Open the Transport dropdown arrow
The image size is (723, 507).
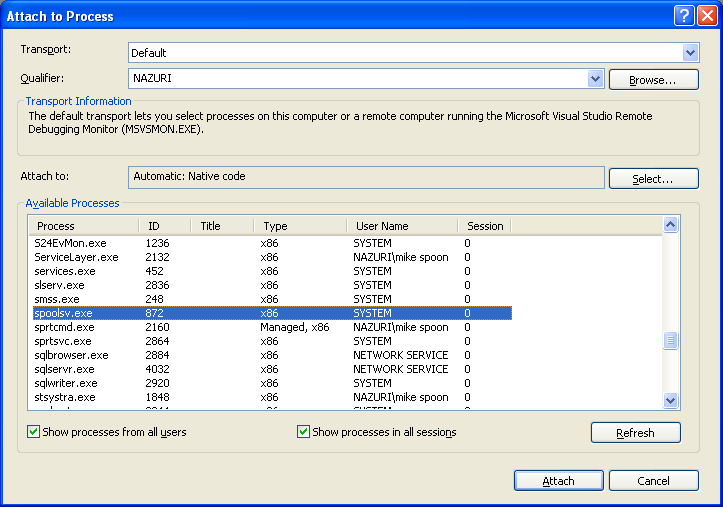pyautogui.click(x=690, y=53)
